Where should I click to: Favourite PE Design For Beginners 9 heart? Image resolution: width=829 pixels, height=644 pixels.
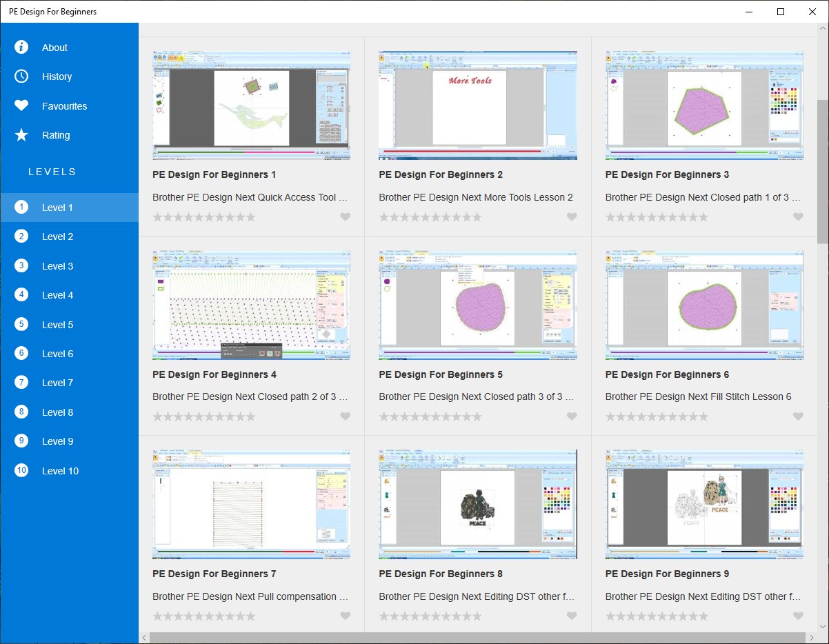click(798, 616)
